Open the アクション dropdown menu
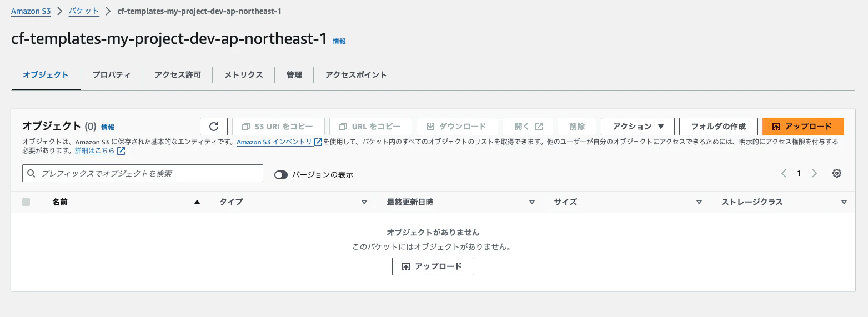This screenshot has width=868, height=317. 638,127
